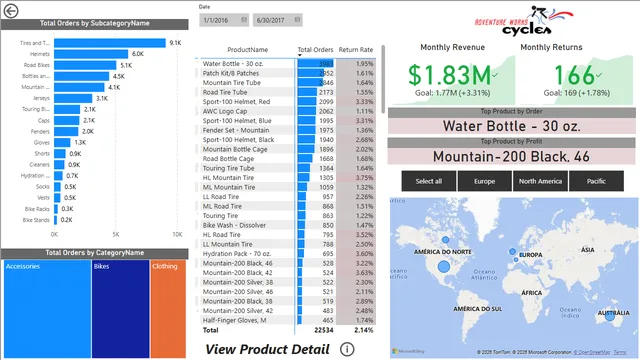This screenshot has height=360, width=640.
Task: Click the larger Europe map bubble
Action: pyautogui.click(x=512, y=251)
